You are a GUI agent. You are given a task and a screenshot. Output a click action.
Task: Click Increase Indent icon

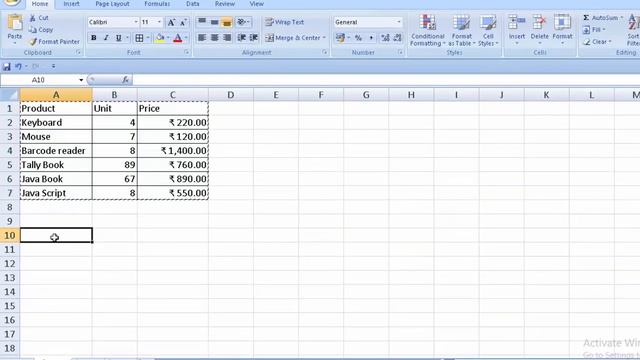[254, 38]
